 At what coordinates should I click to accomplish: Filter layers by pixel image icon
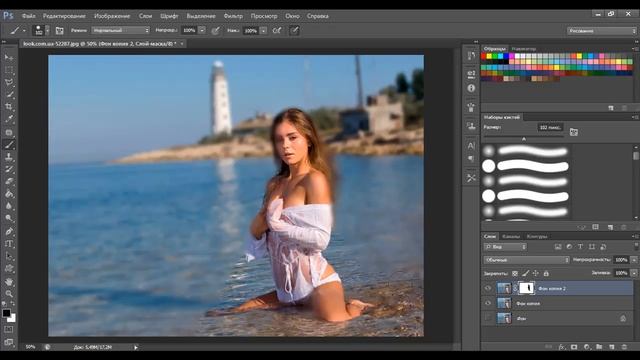pos(558,247)
